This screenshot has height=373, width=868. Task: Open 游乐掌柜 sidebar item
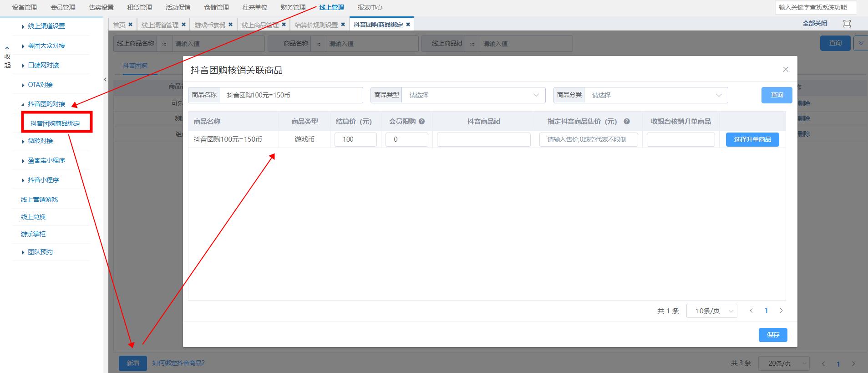click(x=33, y=234)
